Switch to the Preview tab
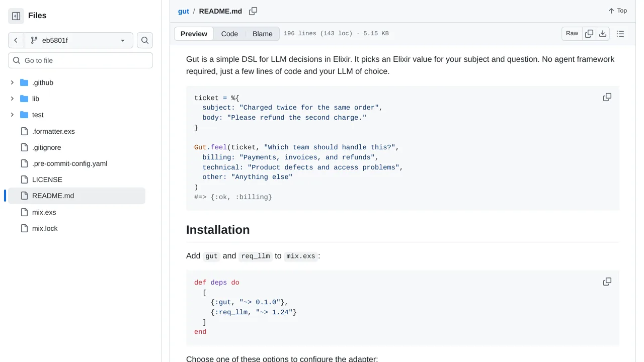 click(x=194, y=34)
